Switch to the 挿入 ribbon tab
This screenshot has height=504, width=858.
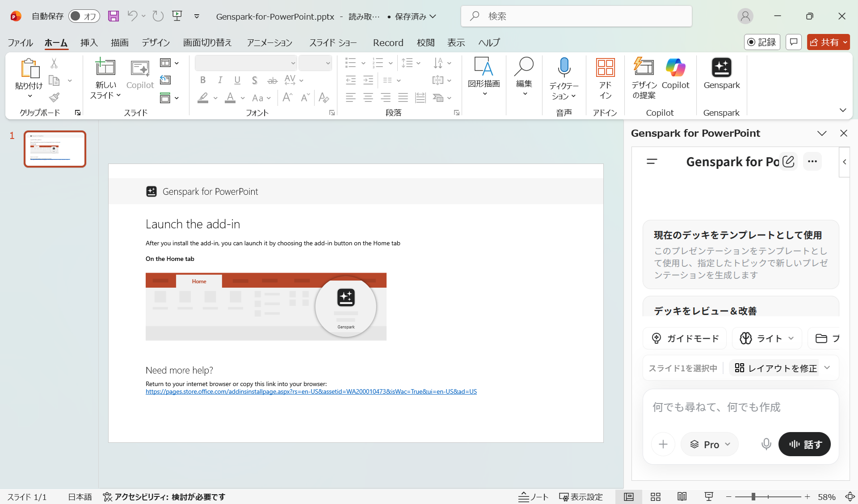(88, 42)
